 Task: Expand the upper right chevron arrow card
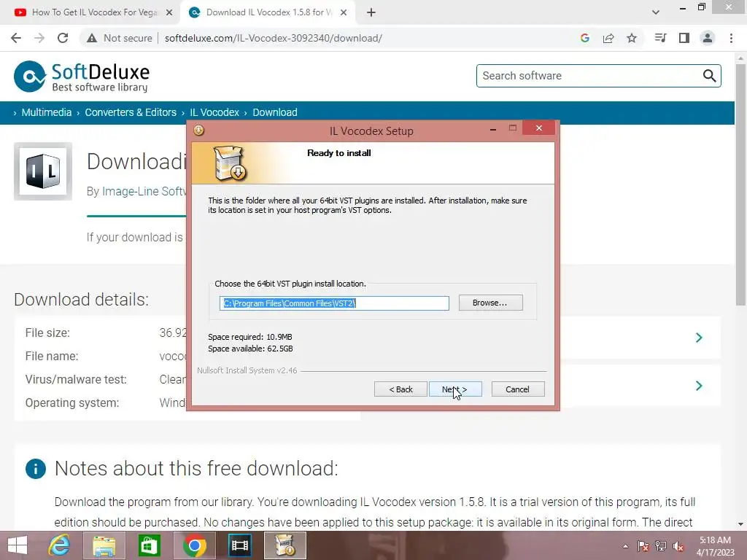tap(699, 338)
